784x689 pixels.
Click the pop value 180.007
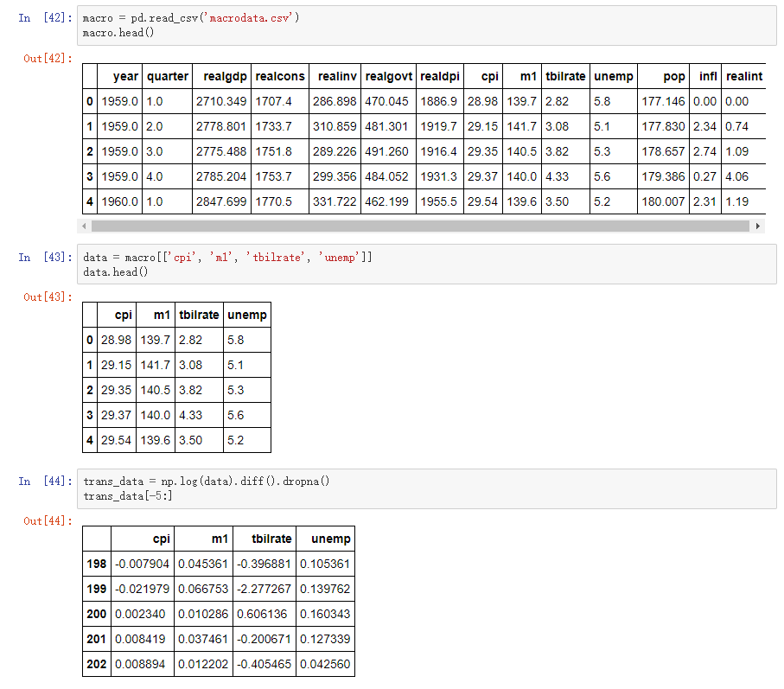pos(663,201)
